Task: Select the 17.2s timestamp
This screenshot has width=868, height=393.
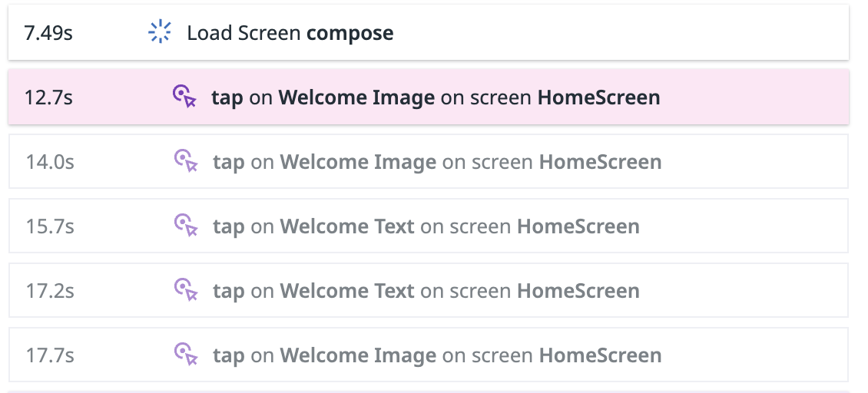Action: pyautogui.click(x=50, y=291)
